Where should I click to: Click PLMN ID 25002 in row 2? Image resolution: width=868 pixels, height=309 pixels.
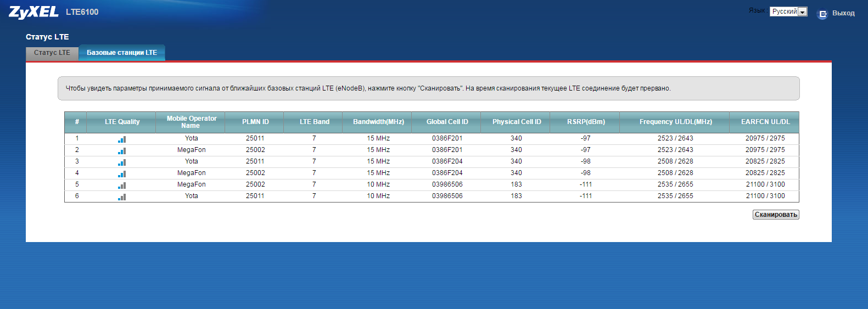coord(255,150)
